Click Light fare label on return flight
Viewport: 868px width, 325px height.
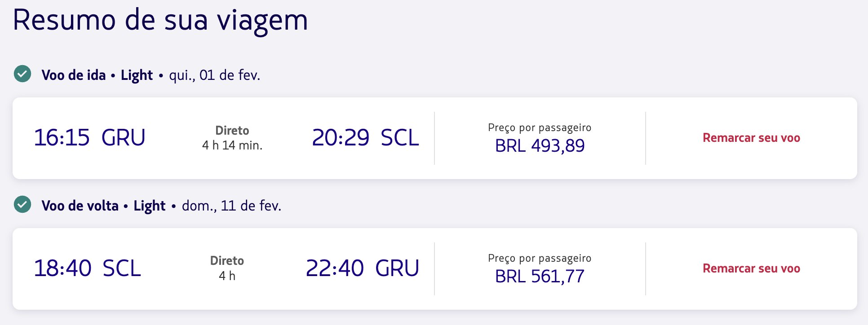click(x=150, y=206)
